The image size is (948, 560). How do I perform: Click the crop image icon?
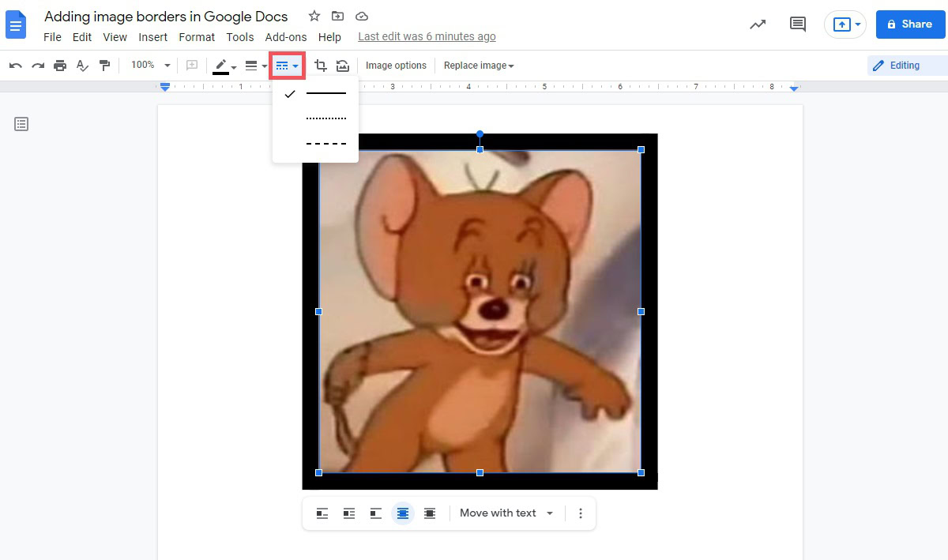(x=321, y=66)
